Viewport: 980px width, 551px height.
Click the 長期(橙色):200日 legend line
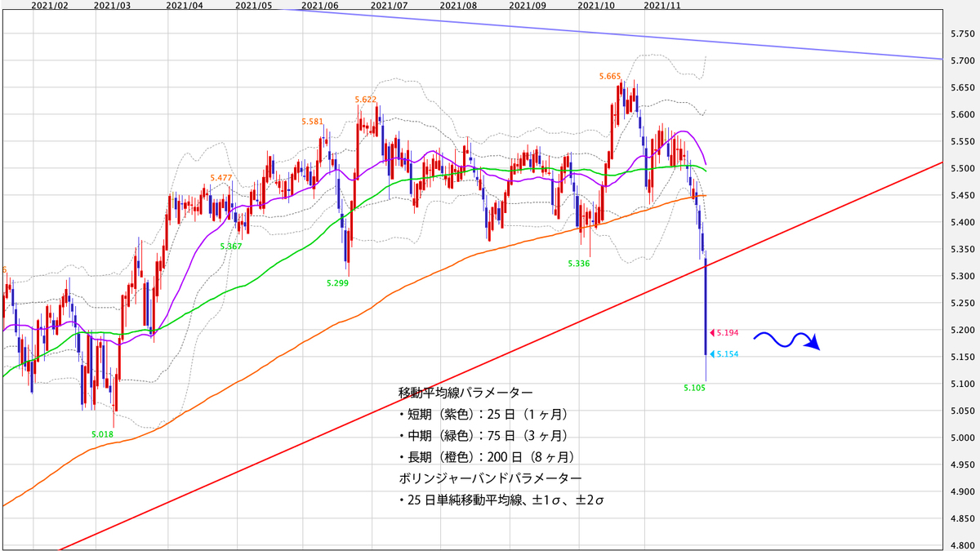click(486, 456)
